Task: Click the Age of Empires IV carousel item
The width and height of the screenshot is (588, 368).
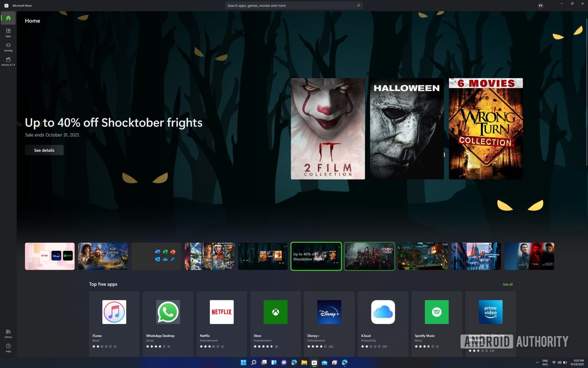Action: (x=103, y=256)
